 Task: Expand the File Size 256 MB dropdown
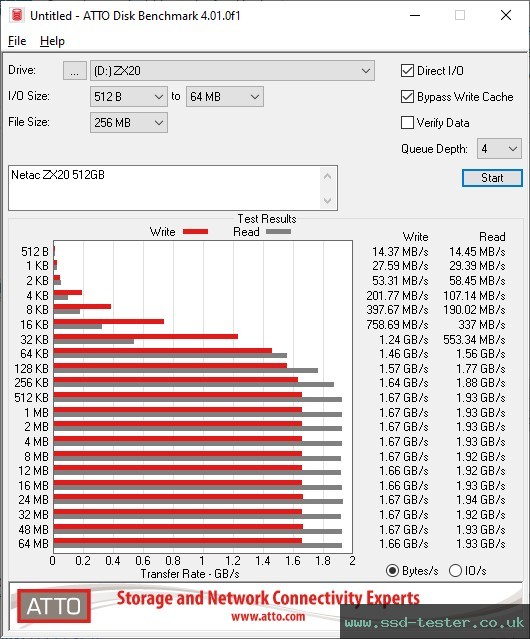pyautogui.click(x=129, y=123)
